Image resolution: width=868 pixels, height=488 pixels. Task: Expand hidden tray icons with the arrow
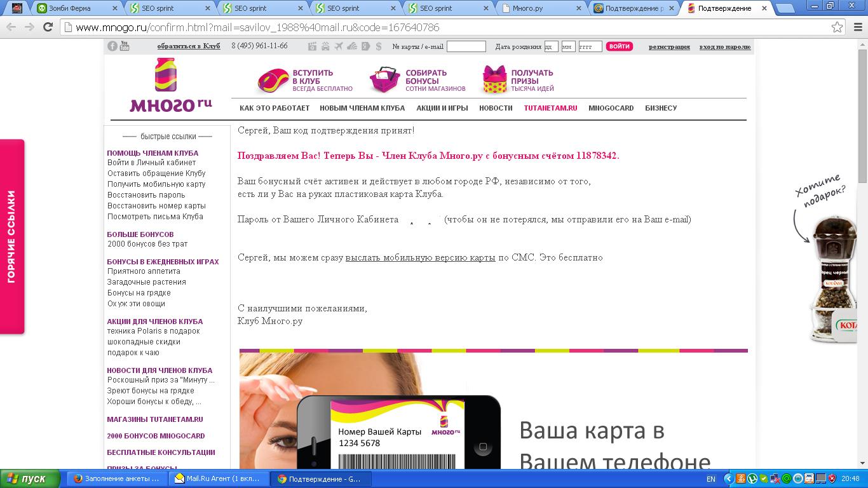(x=729, y=478)
